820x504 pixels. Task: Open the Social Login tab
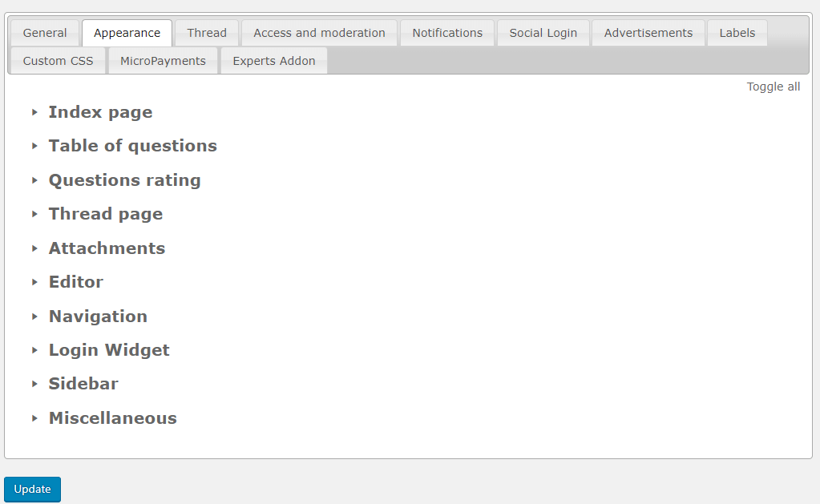[x=543, y=33]
